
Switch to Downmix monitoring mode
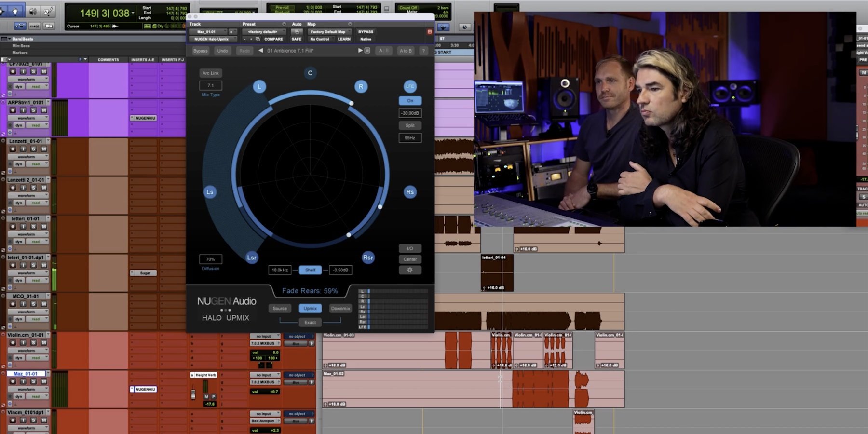340,309
